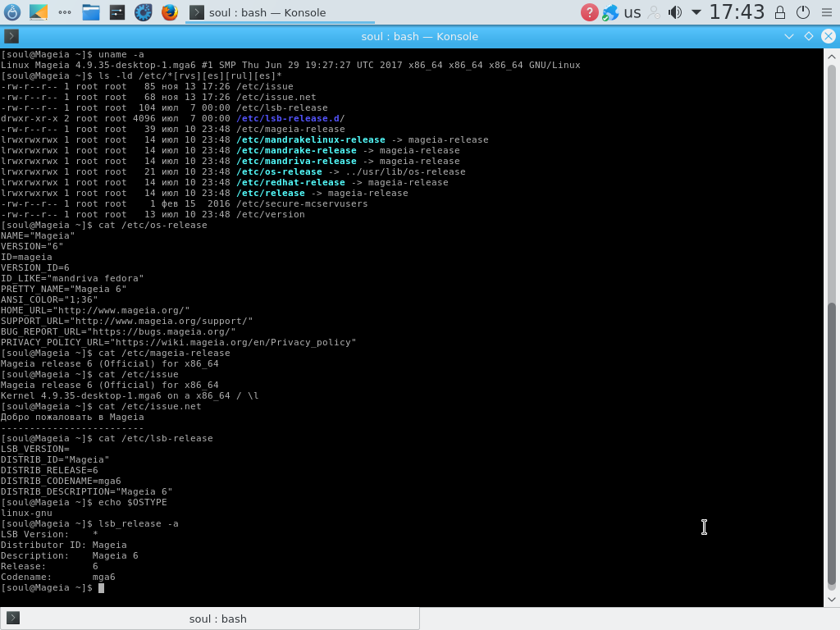
Task: Click the scrollbar up arrow
Action: [832, 57]
